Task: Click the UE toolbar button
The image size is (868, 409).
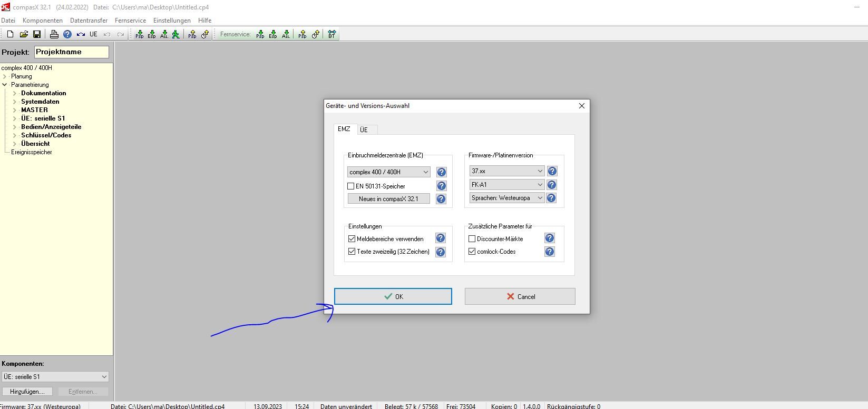Action: pyautogui.click(x=93, y=34)
